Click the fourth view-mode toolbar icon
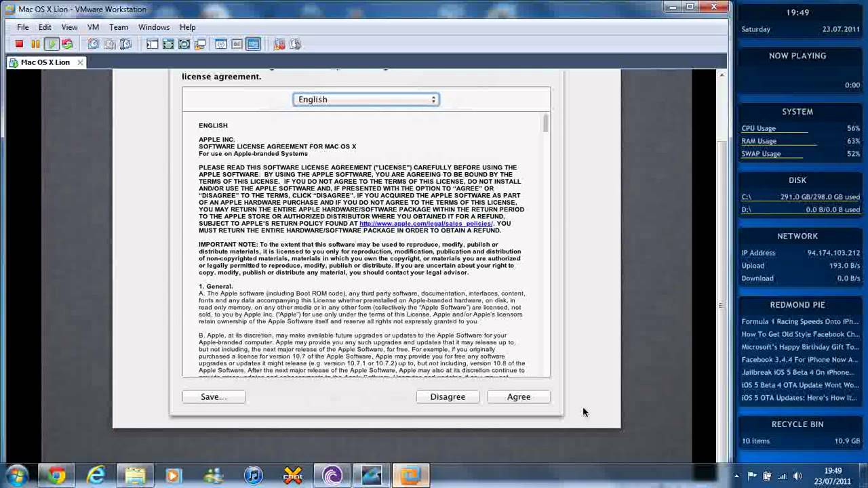Viewport: 868px width, 488px height. click(200, 44)
